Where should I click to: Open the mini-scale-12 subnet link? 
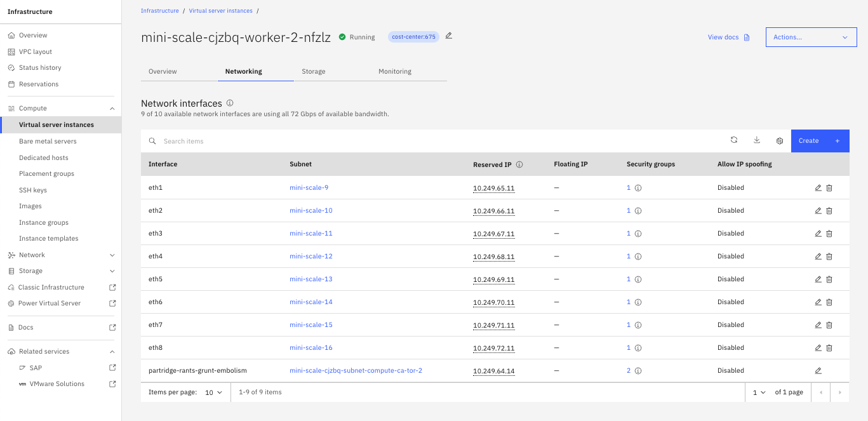(311, 257)
